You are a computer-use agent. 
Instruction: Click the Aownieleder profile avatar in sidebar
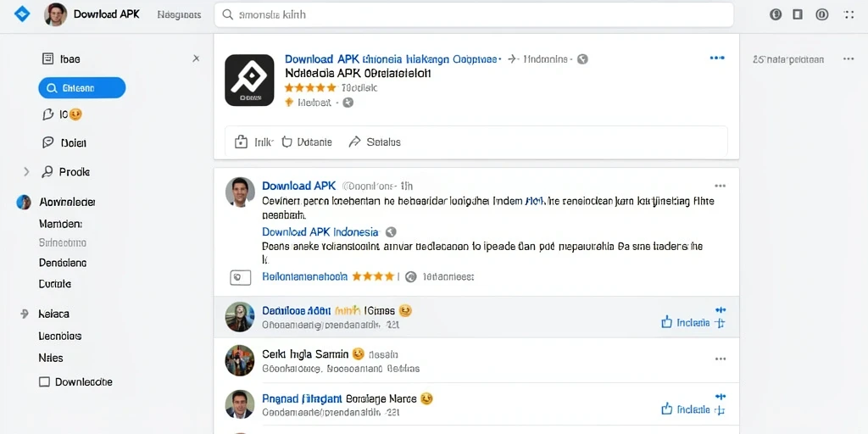[24, 202]
